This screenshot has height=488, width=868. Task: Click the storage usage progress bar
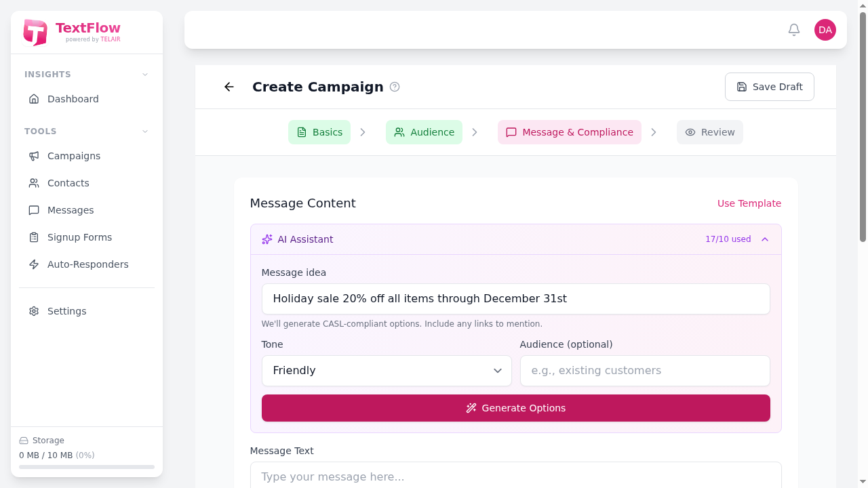coord(87,467)
